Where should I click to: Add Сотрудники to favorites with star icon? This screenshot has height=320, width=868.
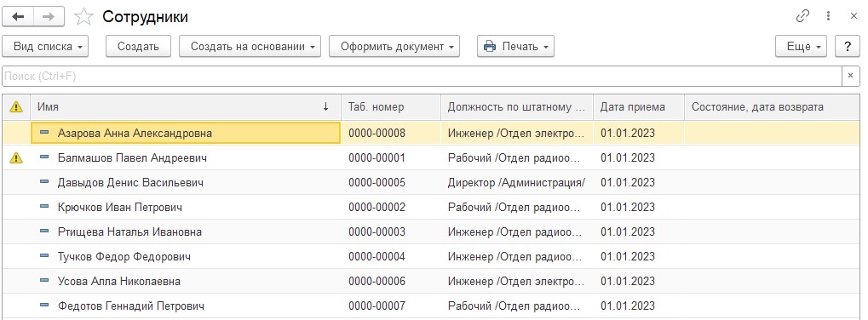point(83,17)
